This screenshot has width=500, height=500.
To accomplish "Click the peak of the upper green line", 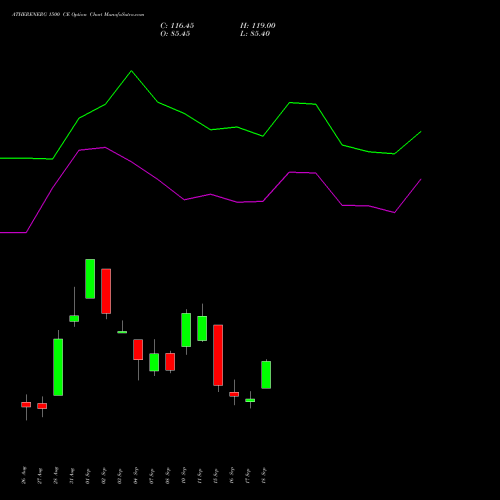I will 131,71.
